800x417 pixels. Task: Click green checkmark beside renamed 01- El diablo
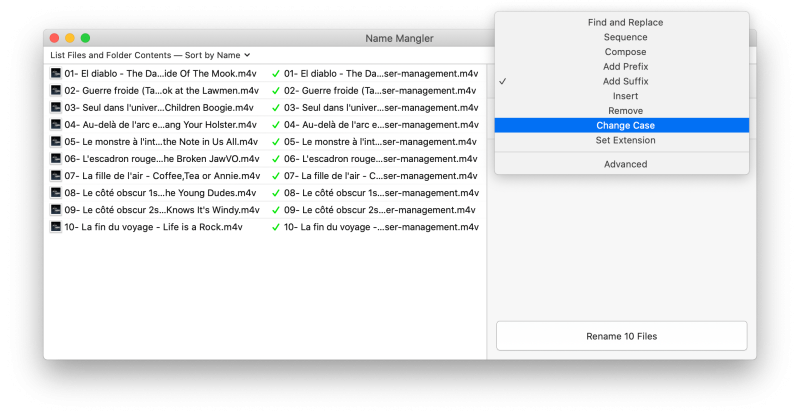pos(276,74)
